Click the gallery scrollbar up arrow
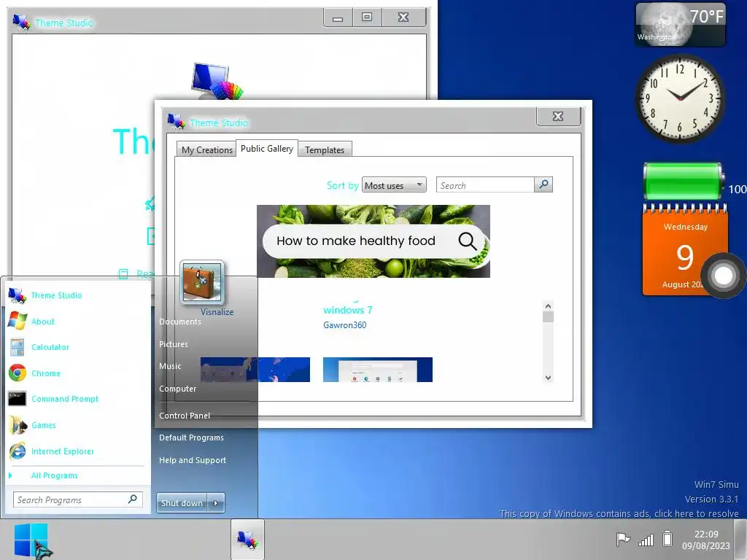This screenshot has width=747, height=560. 548,306
